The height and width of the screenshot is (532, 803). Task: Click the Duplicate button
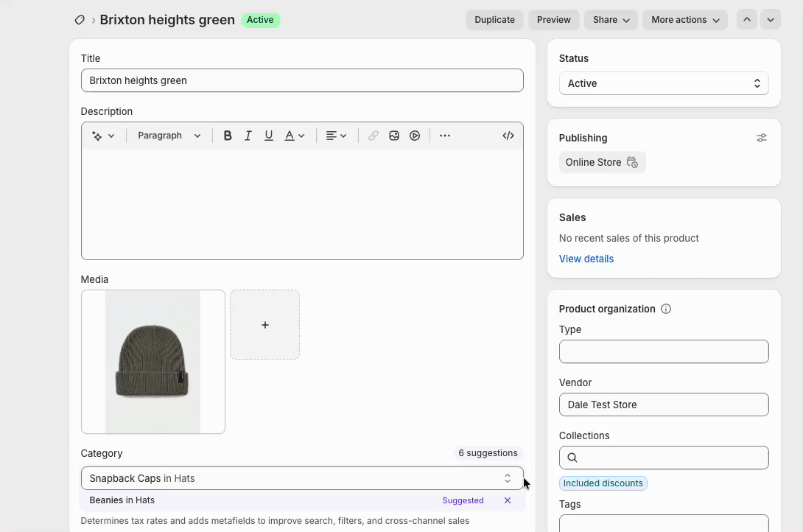tap(494, 20)
